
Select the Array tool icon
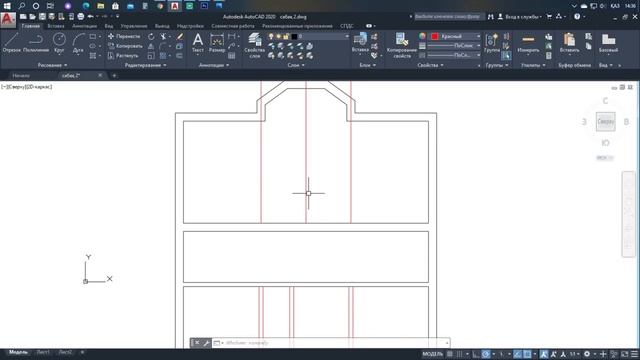coord(163,56)
